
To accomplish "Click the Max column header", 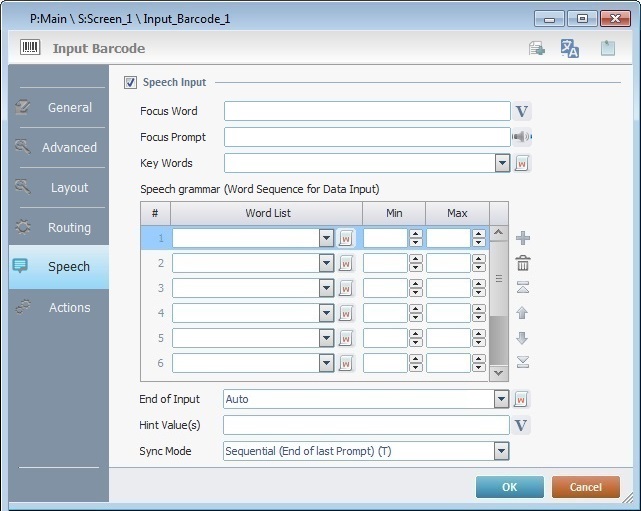I will 457,213.
